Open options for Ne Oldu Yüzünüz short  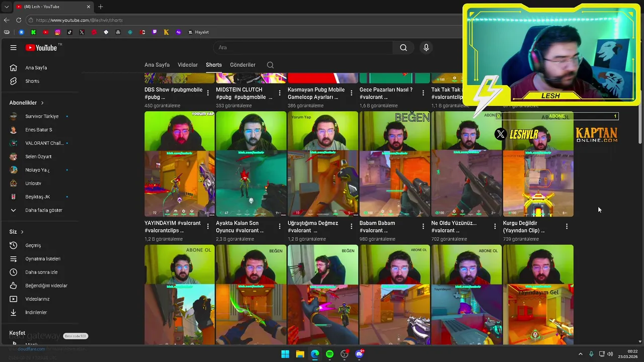495,226
